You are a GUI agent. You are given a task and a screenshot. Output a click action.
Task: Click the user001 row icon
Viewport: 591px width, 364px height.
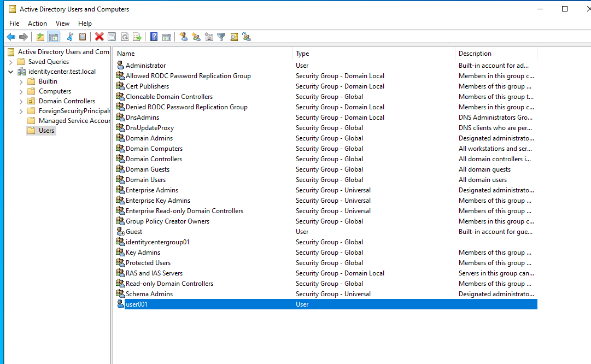coord(120,304)
